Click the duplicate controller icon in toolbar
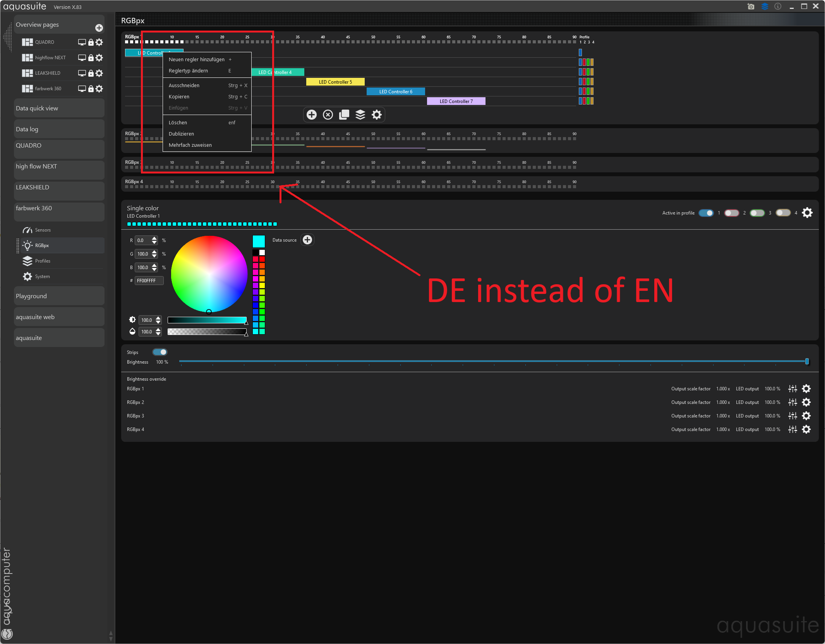825x644 pixels. click(x=344, y=115)
